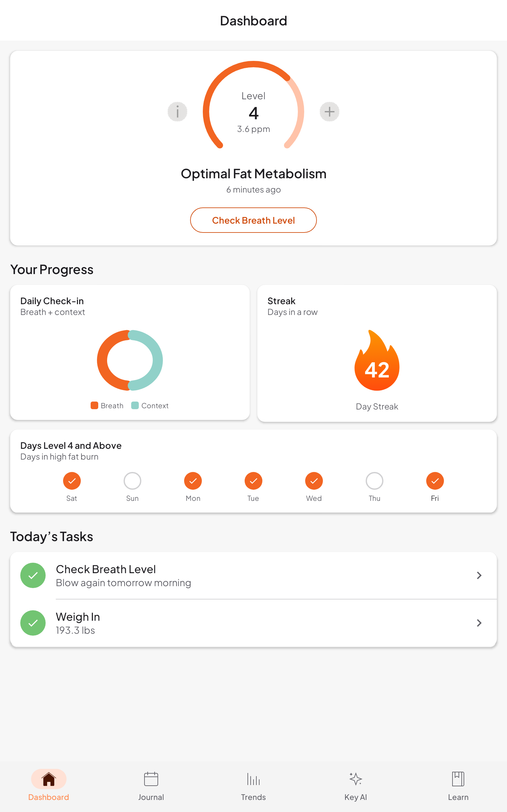Open the Daily Check-in card title
The image size is (507, 812).
point(52,301)
